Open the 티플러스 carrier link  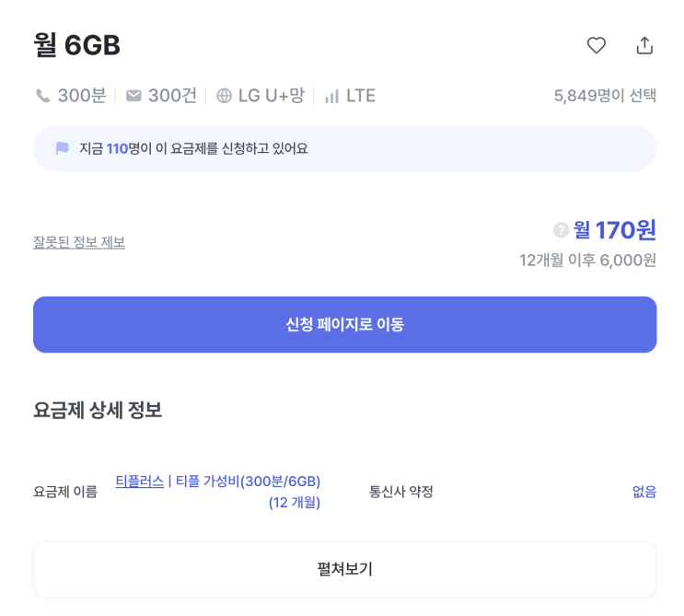(140, 481)
